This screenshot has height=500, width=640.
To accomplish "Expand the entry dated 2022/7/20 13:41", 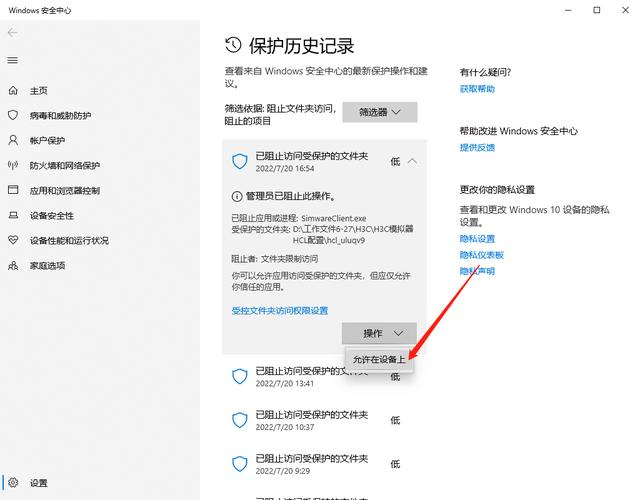I will pyautogui.click(x=324, y=376).
